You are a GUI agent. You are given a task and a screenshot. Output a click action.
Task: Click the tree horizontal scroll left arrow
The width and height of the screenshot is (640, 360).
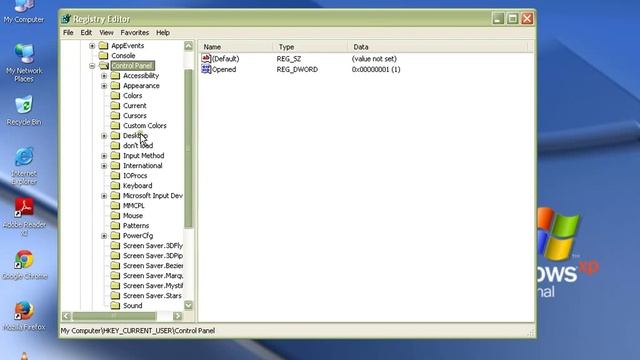[67, 316]
